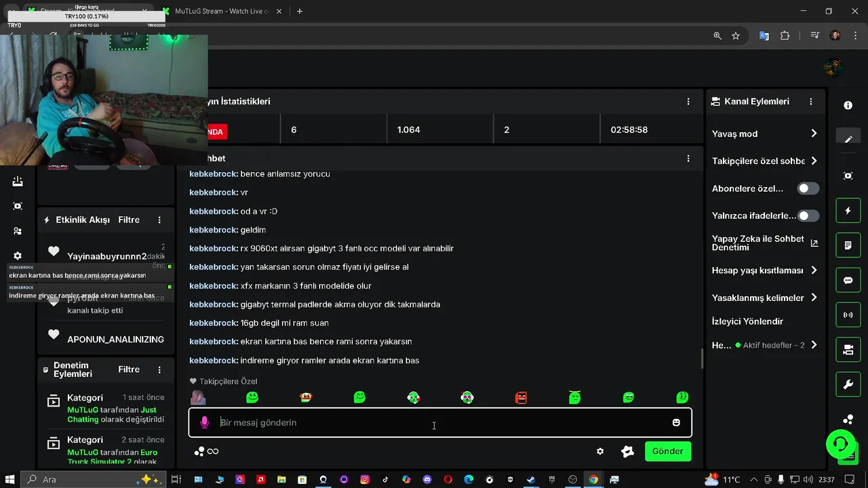Click the 02:58:58 stream uptime value
Viewport: 868px width, 488px height.
coord(629,129)
